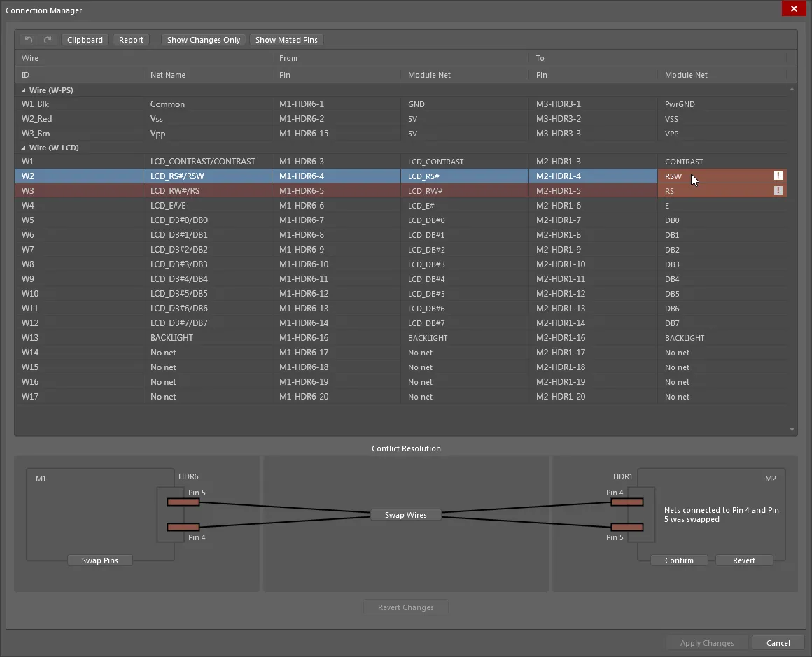Click the M1-HDR6-15 pin cell
The width and height of the screenshot is (812, 657).
tap(337, 134)
